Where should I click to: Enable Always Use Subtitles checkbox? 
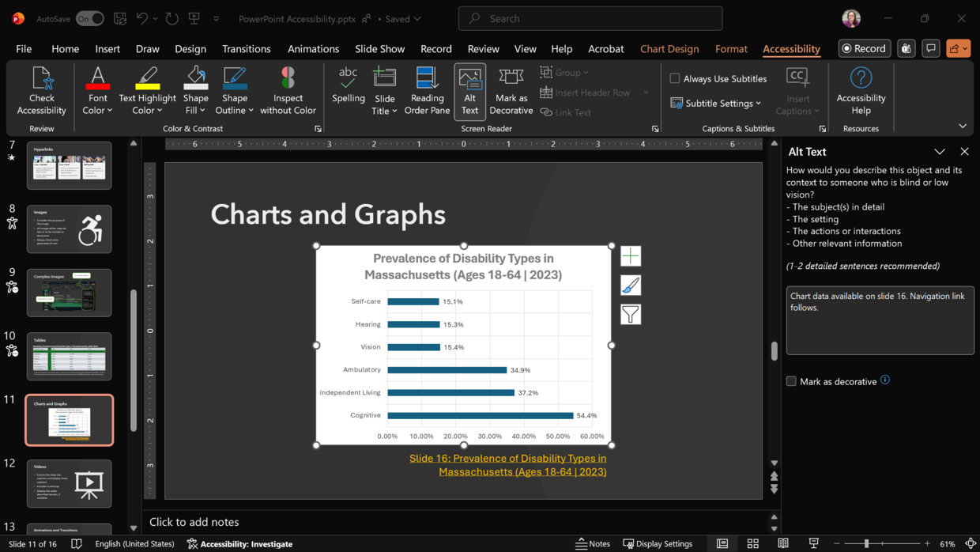coord(675,78)
